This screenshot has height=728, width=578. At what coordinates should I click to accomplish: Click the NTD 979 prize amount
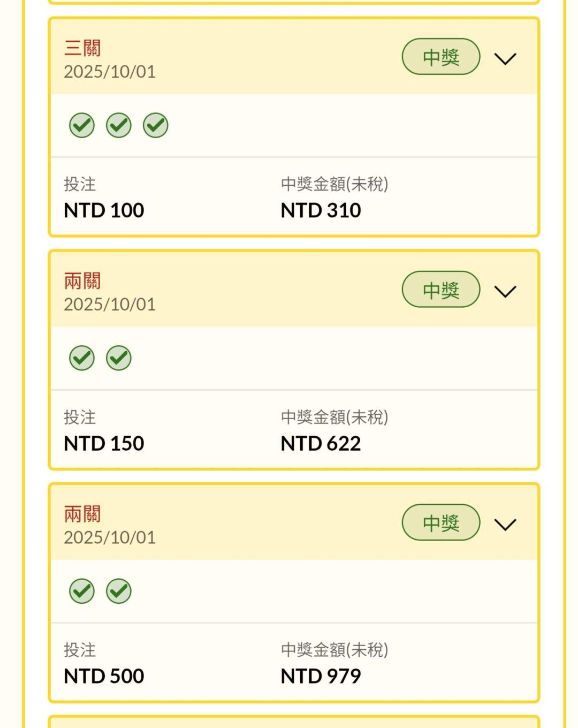[321, 676]
